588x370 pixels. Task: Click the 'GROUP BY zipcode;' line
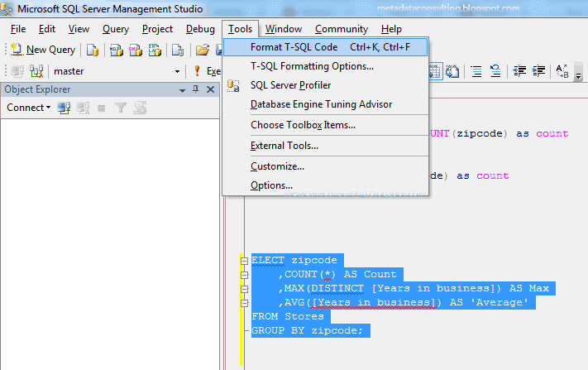pyautogui.click(x=307, y=330)
